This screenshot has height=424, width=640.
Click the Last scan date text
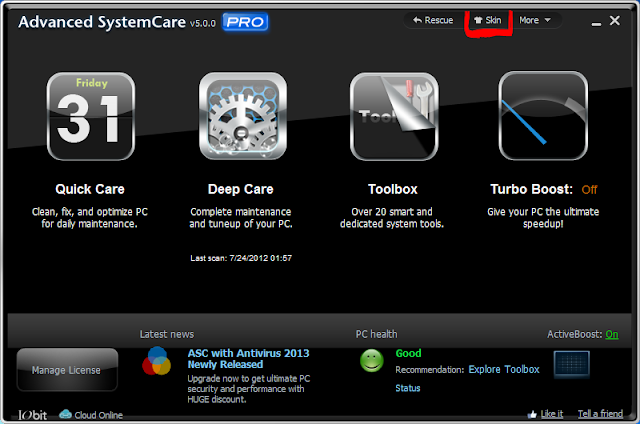pyautogui.click(x=241, y=258)
